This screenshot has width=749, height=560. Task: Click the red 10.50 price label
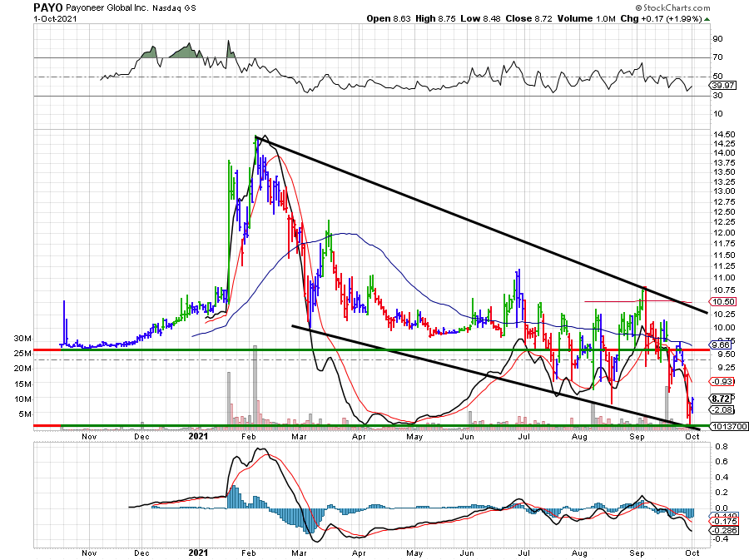(x=721, y=301)
